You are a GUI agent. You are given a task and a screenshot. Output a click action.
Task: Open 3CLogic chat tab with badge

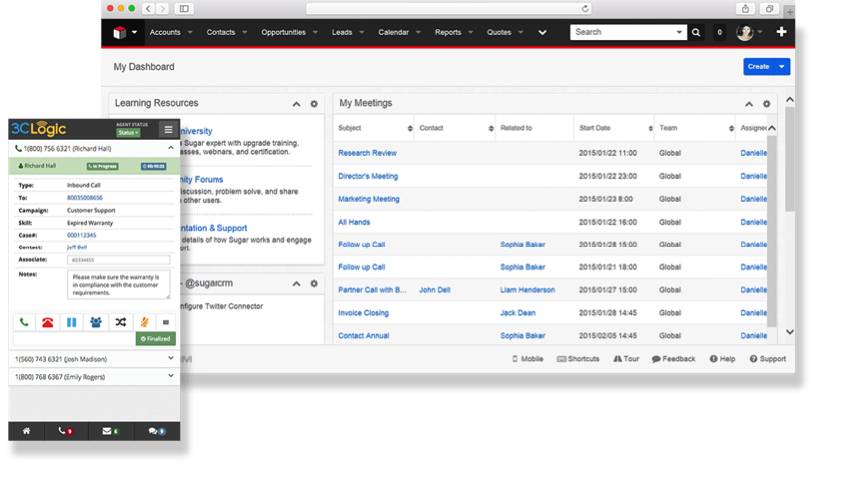(x=156, y=431)
